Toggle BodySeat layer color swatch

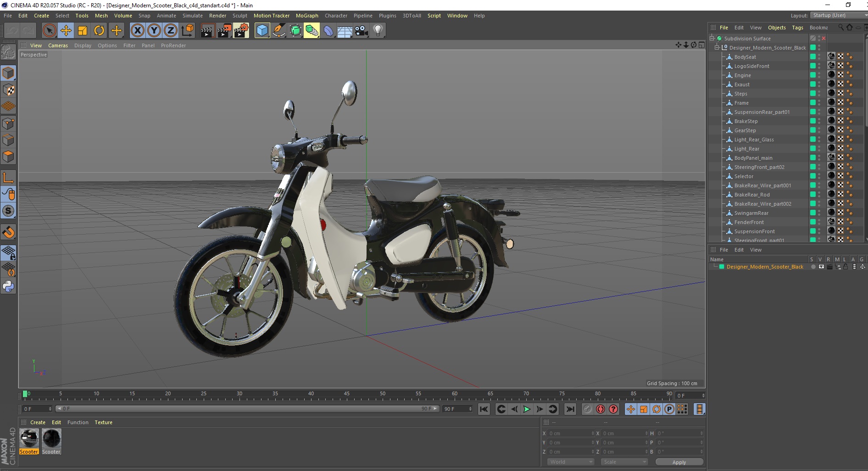[813, 56]
